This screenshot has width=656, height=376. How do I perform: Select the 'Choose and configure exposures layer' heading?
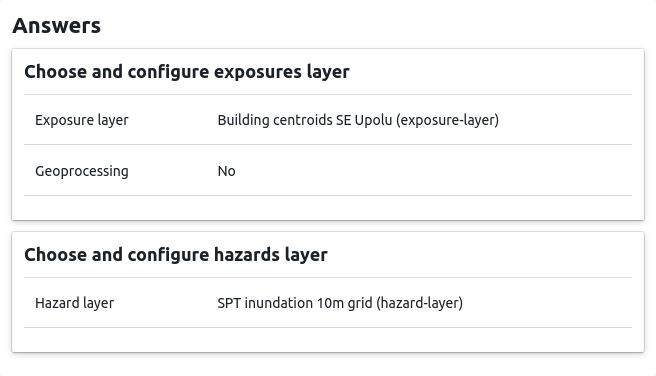click(x=187, y=72)
